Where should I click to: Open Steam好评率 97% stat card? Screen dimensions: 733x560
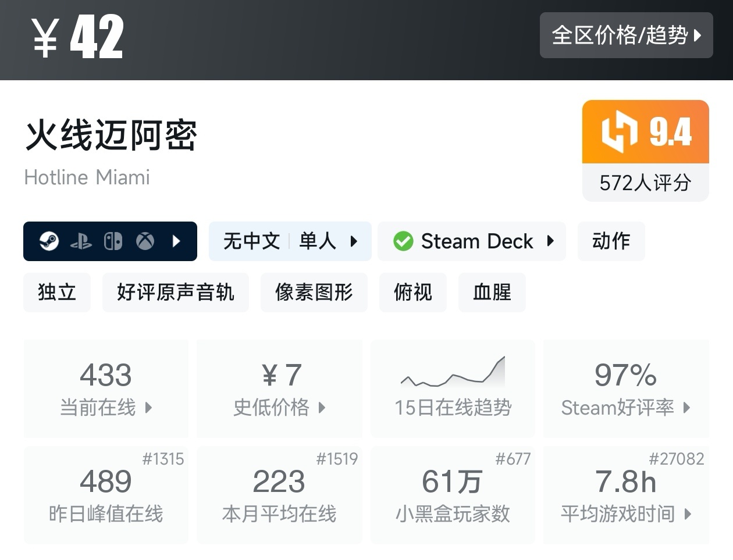(626, 388)
